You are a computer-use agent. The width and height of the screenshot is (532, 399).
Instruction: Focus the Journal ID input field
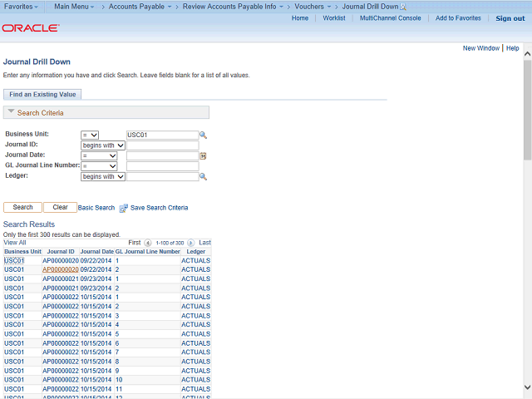coord(163,145)
